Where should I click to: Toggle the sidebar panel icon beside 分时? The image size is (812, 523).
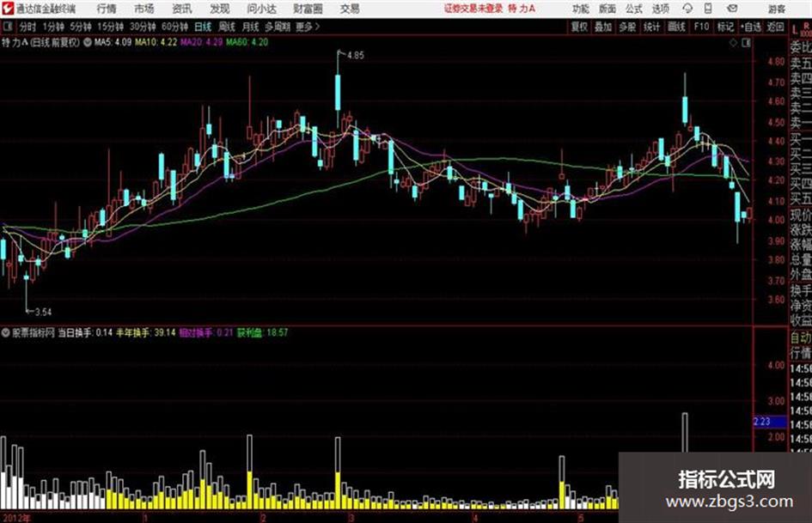(x=8, y=26)
